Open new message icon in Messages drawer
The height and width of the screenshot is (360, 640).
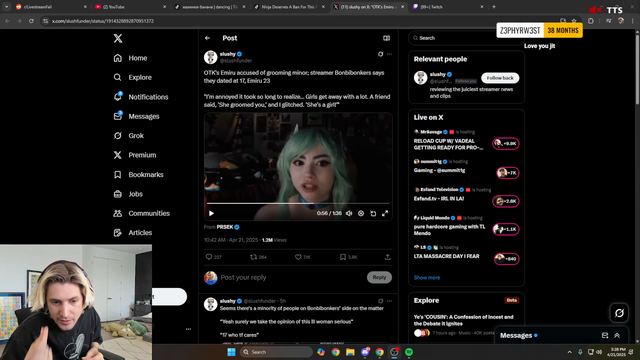coord(605,336)
